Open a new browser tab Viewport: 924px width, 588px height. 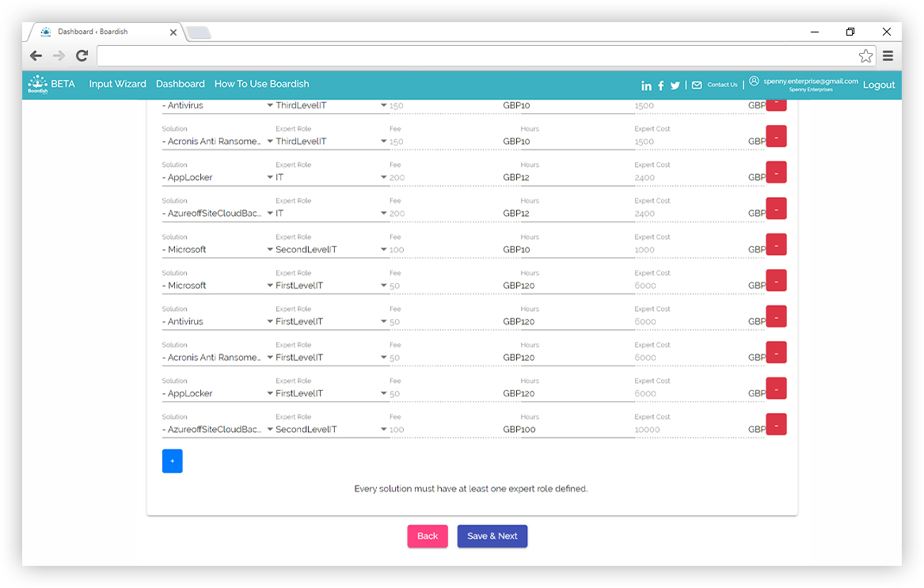coord(199,32)
